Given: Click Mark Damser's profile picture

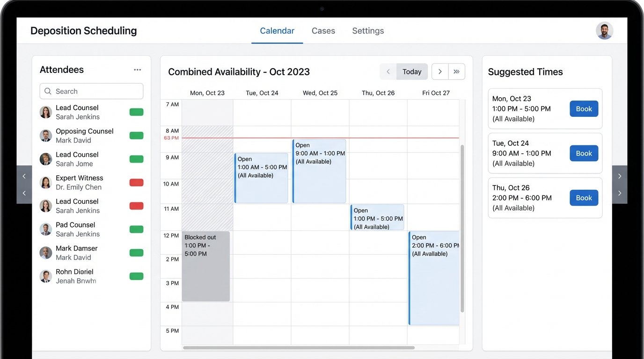Looking at the screenshot, I should [45, 252].
